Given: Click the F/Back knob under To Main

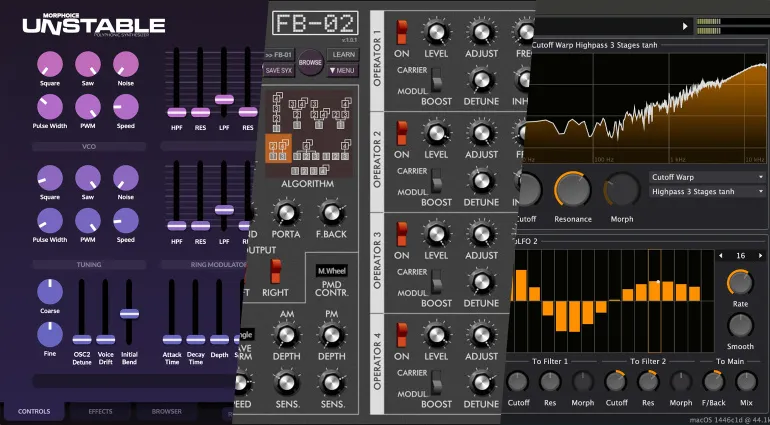Looking at the screenshot, I should [x=714, y=382].
